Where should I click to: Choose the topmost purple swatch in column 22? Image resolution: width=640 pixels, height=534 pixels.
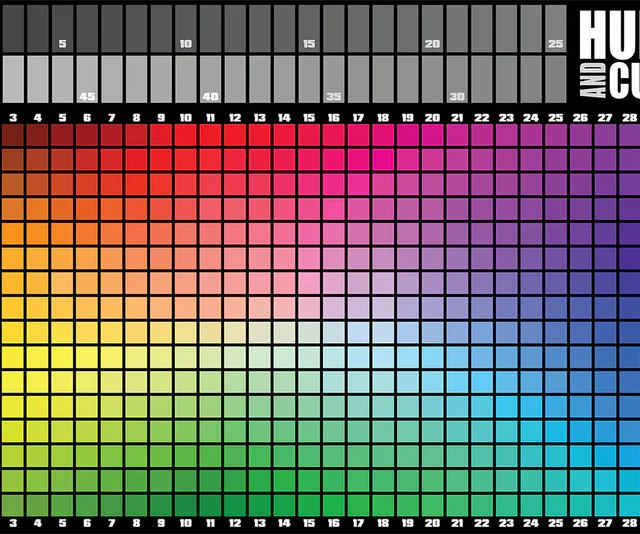coord(482,135)
